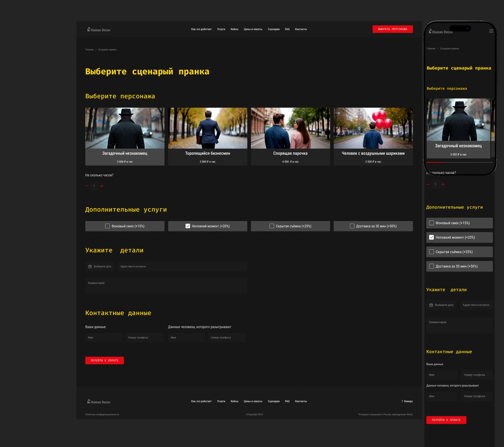
Task: Go to FAQ in the header menu
Action: pyautogui.click(x=287, y=29)
